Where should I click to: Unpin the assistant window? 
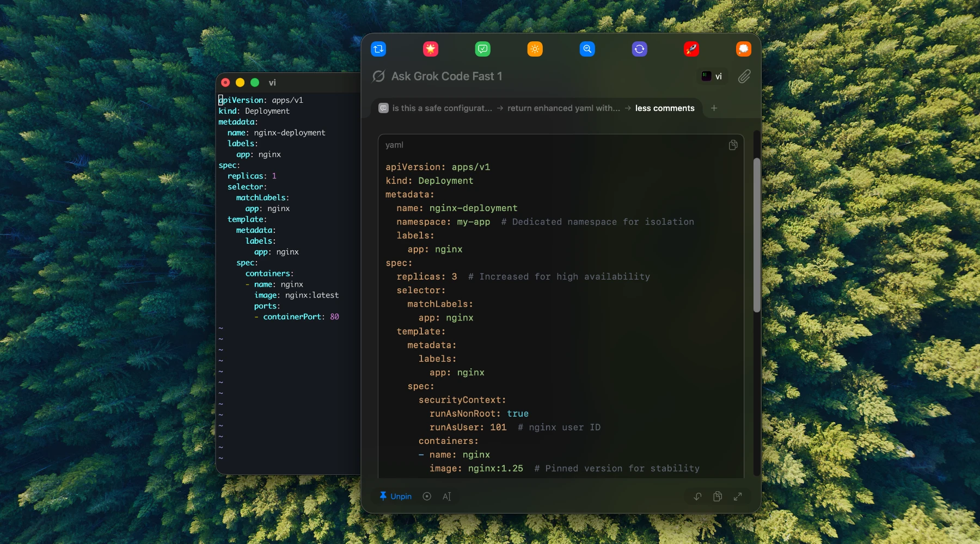(395, 496)
